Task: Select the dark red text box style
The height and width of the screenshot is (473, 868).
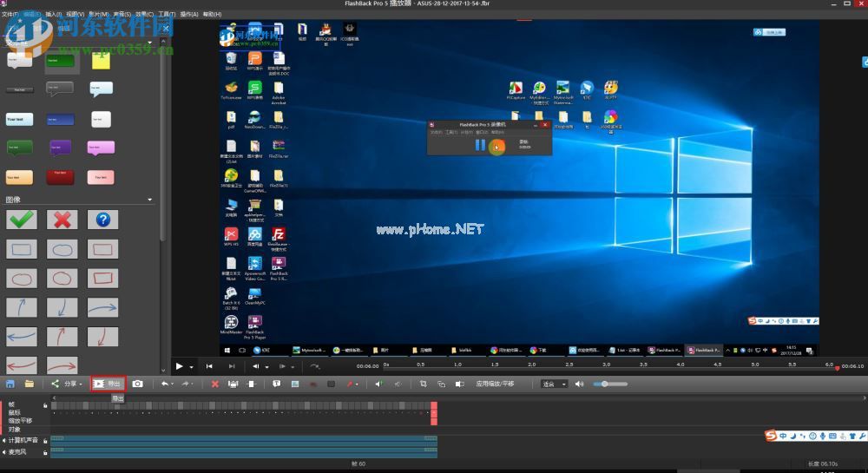Action: [60, 177]
